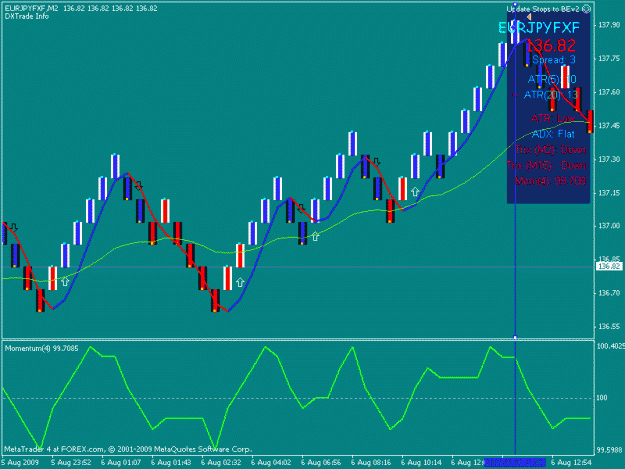Click the highlighted date label under the vertical line
625x469 pixels.
coord(515,463)
